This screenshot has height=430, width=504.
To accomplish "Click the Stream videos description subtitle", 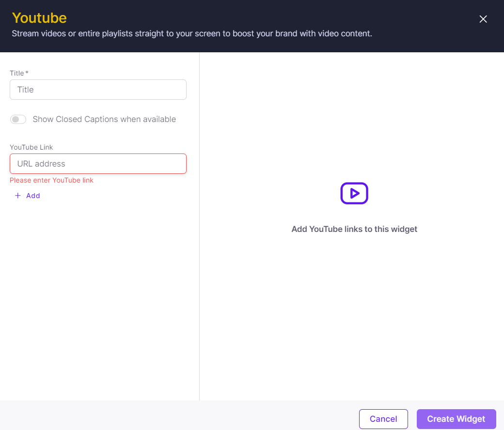I will click(x=192, y=34).
